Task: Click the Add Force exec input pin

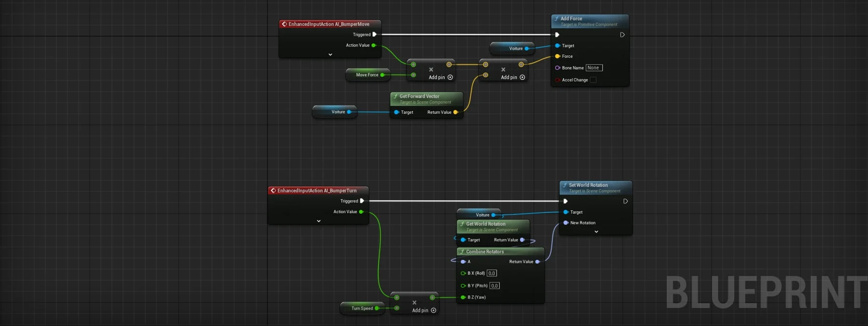Action: (557, 35)
